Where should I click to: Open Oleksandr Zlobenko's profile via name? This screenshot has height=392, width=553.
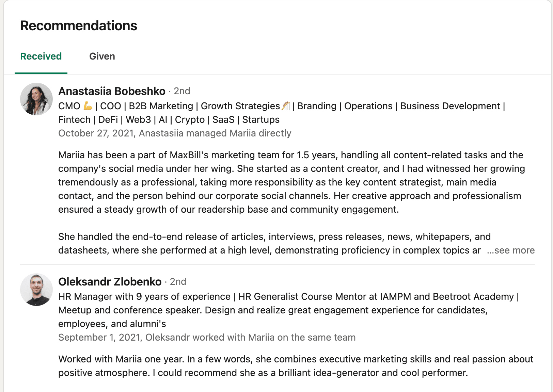pyautogui.click(x=110, y=282)
